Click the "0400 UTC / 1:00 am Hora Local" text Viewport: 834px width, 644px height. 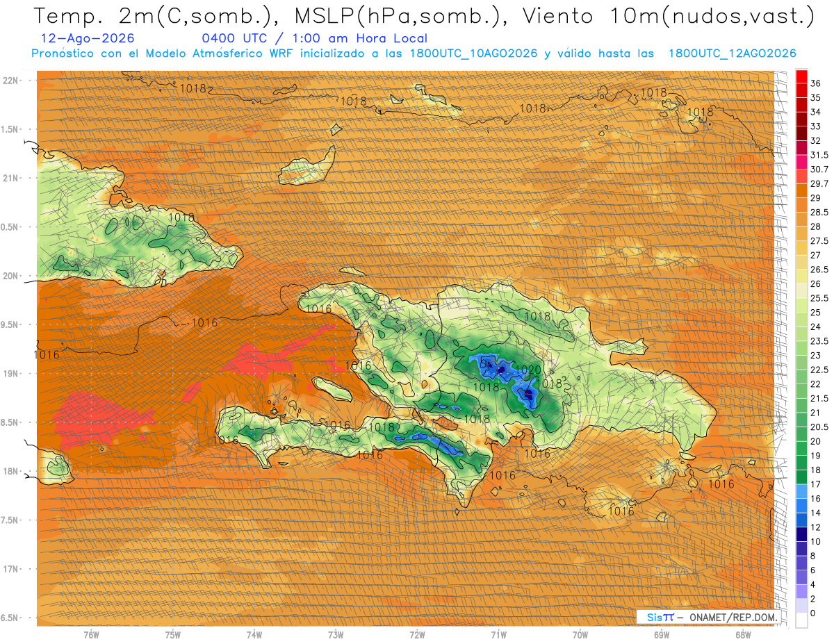314,39
